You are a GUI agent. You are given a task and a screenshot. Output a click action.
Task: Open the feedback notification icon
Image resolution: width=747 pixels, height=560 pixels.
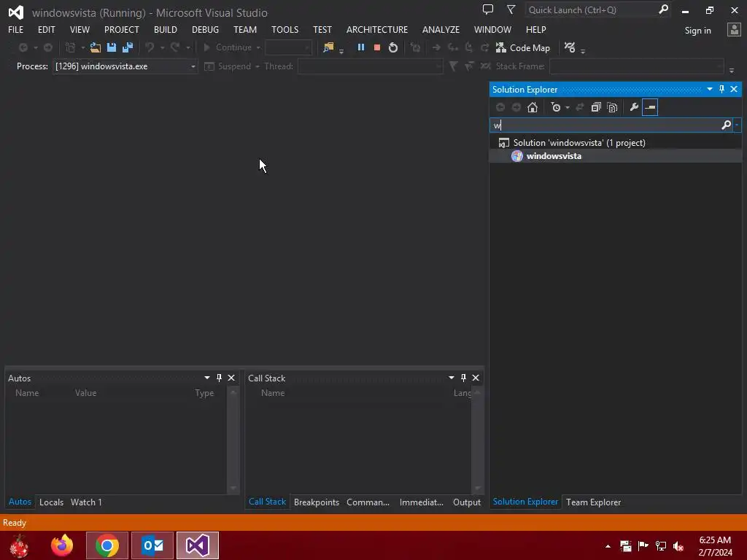[x=488, y=9]
